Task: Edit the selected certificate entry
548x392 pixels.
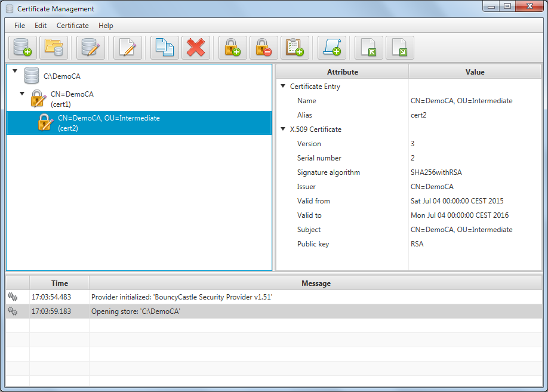Action: click(x=127, y=48)
